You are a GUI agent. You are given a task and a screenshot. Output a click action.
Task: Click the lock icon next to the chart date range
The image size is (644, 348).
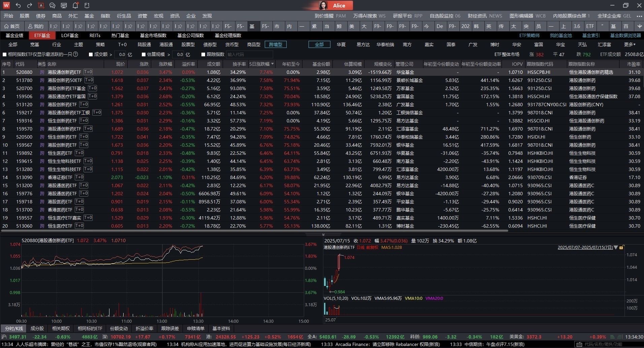621,247
